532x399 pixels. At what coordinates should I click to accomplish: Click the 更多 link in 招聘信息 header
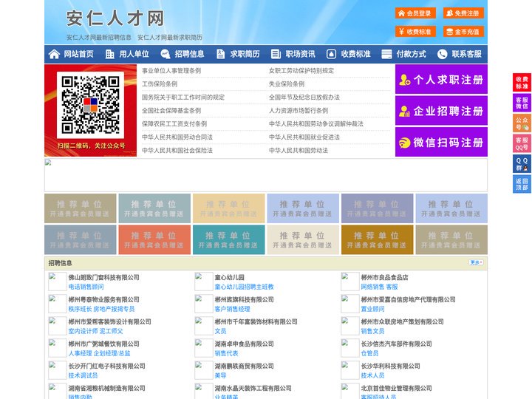476,262
